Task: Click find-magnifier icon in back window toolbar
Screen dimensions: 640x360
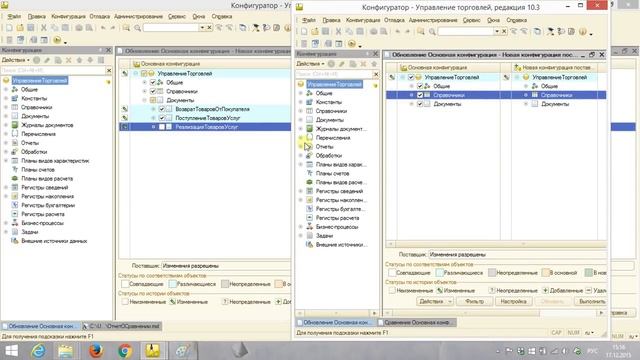Action: click(138, 28)
